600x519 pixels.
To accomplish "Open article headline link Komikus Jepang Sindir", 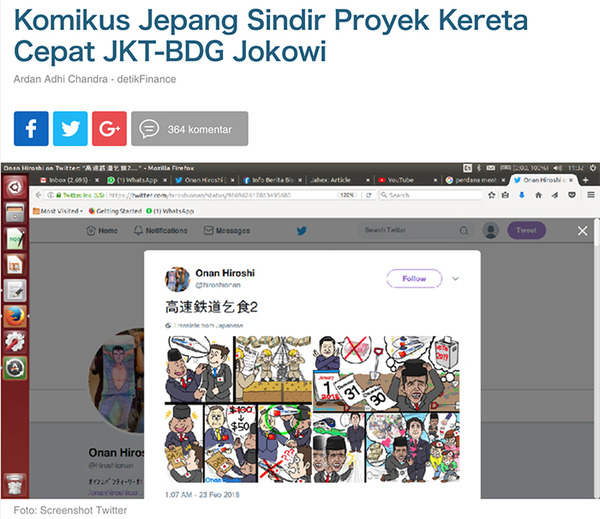I will click(x=271, y=35).
